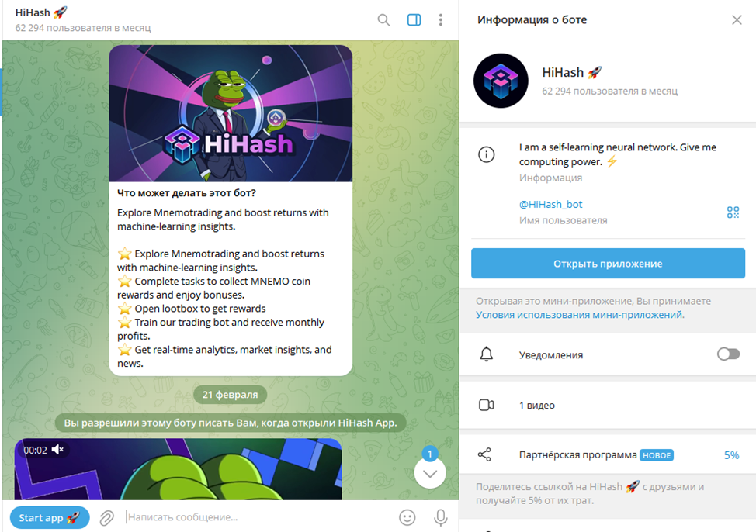Click the attach file paperclip icon
756x532 pixels.
click(106, 518)
